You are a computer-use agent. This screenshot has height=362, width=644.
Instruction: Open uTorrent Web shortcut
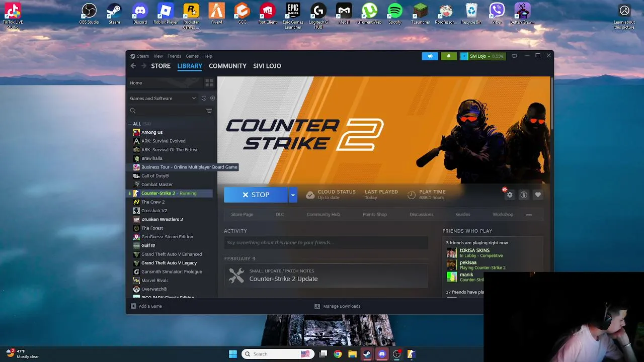pyautogui.click(x=370, y=14)
